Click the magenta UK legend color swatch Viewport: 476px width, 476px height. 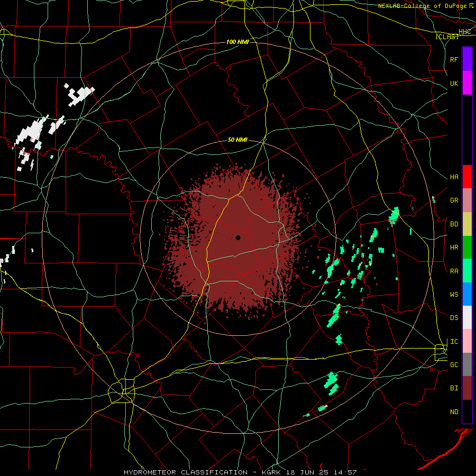click(x=467, y=83)
